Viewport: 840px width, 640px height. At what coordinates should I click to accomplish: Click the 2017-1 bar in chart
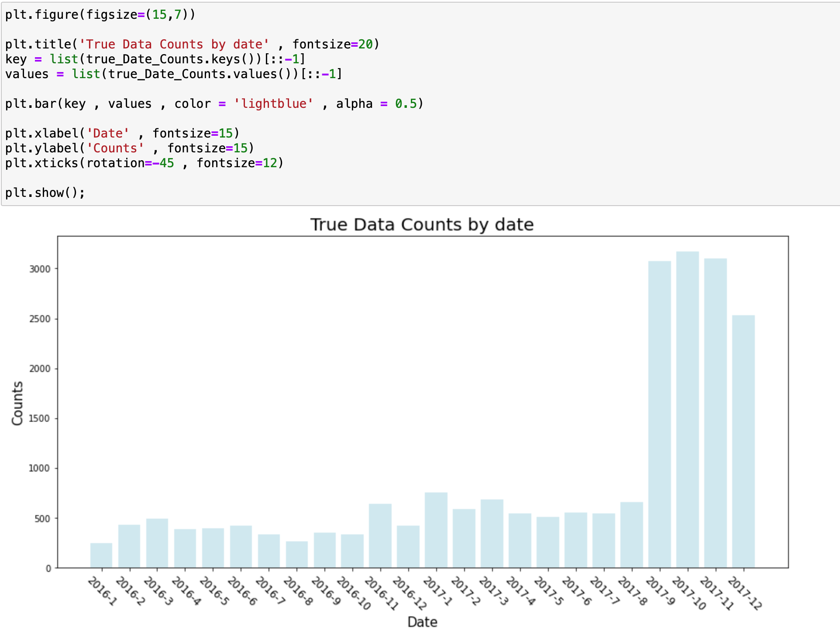(x=436, y=530)
